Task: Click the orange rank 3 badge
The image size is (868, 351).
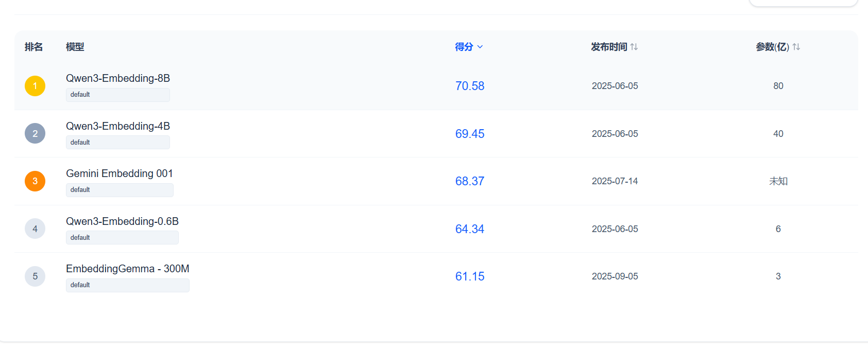Action: coord(35,181)
